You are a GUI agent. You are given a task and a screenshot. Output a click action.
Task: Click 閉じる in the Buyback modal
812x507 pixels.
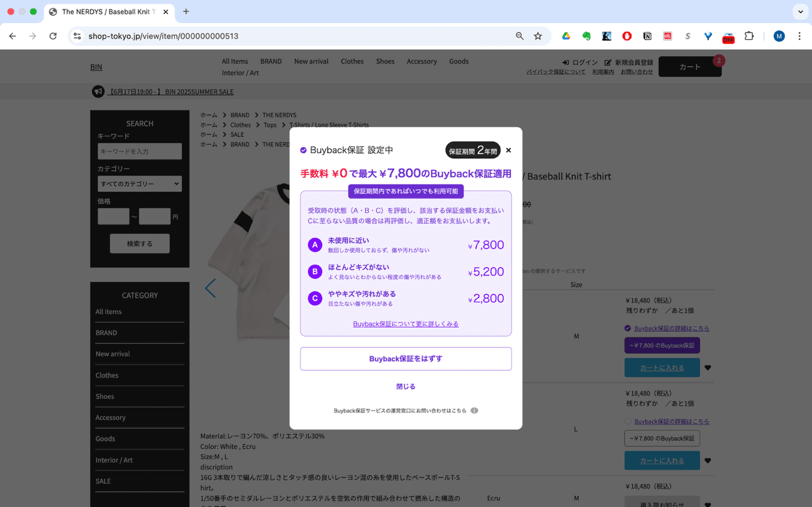point(406,387)
